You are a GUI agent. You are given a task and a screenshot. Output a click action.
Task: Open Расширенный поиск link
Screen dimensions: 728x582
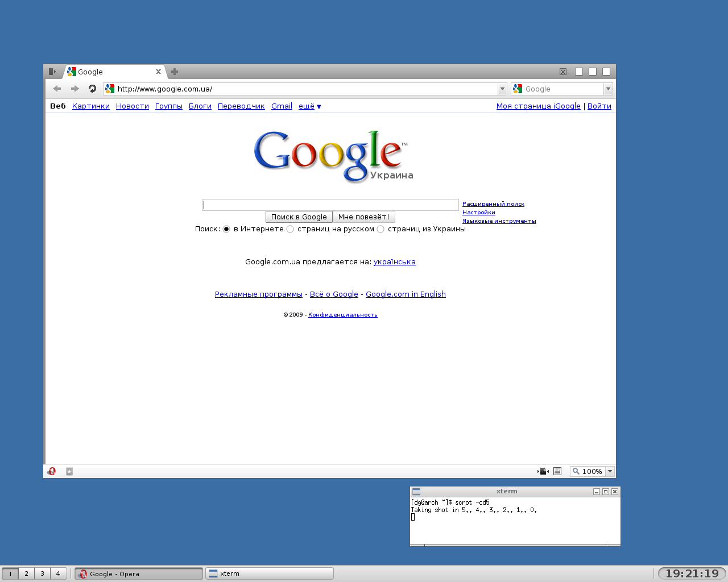point(494,204)
